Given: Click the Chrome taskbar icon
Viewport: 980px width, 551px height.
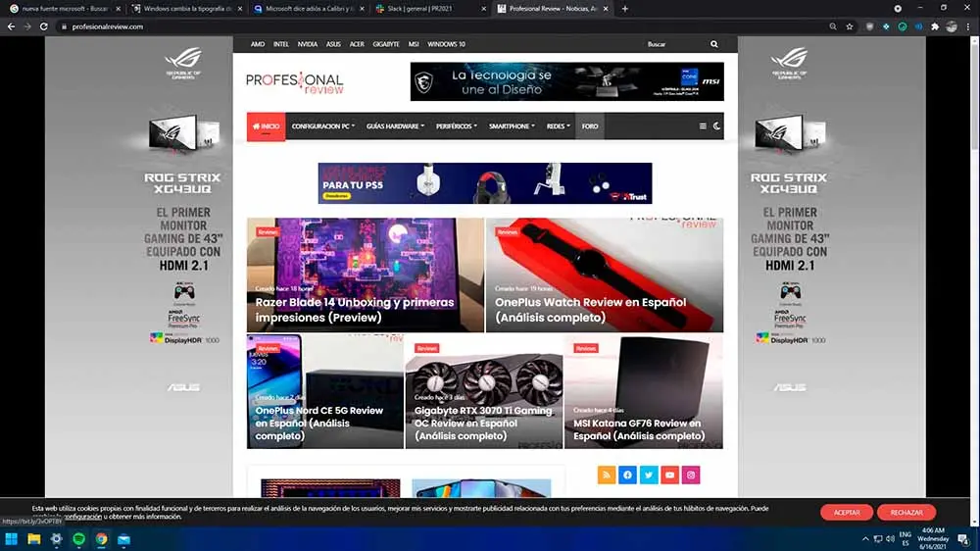Looking at the screenshot, I should (x=101, y=538).
